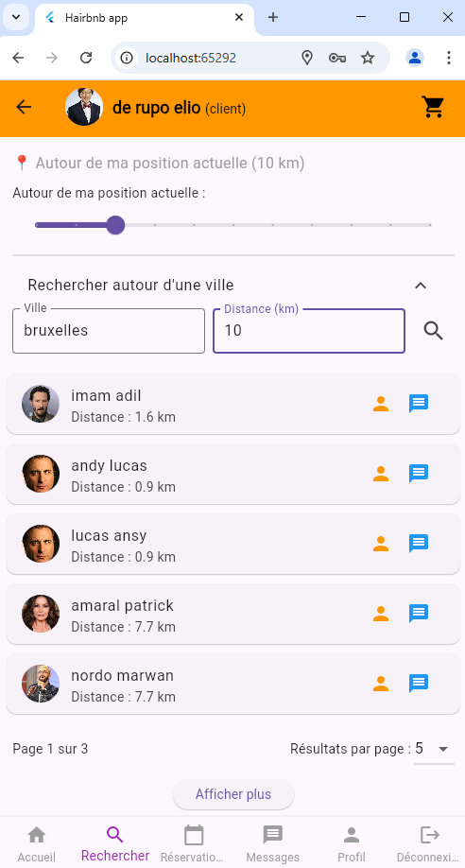Screen dimensions: 465x868
Task: Bookmark this page with the star icon
Action: 368,58
